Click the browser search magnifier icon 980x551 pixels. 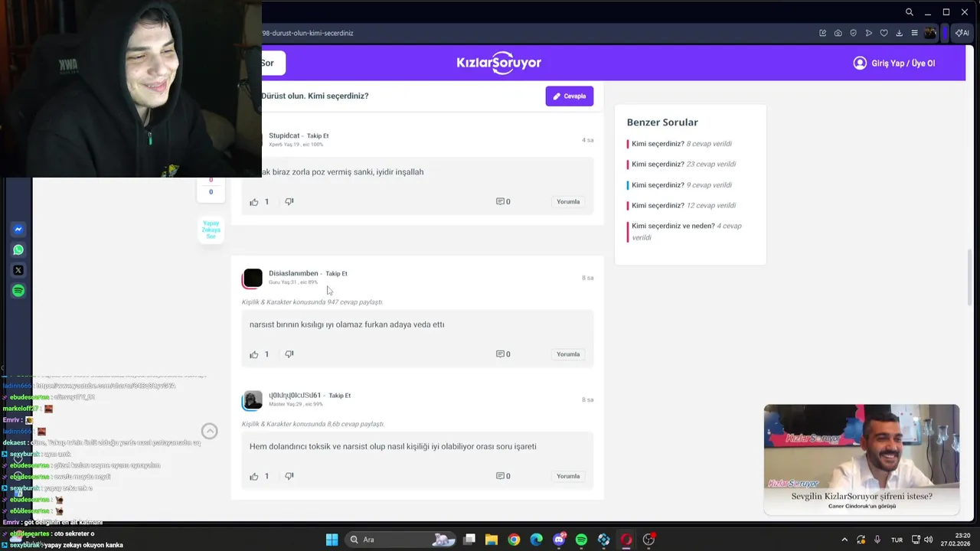[x=909, y=12]
